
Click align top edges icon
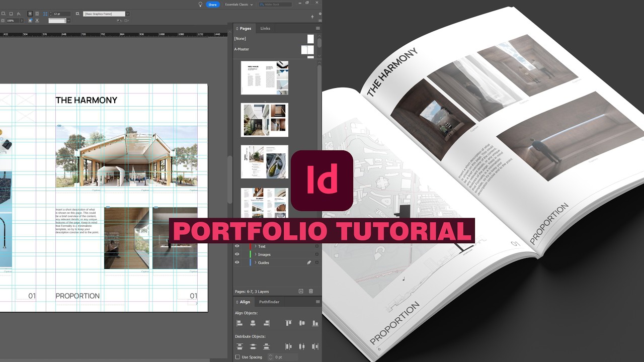tap(289, 323)
